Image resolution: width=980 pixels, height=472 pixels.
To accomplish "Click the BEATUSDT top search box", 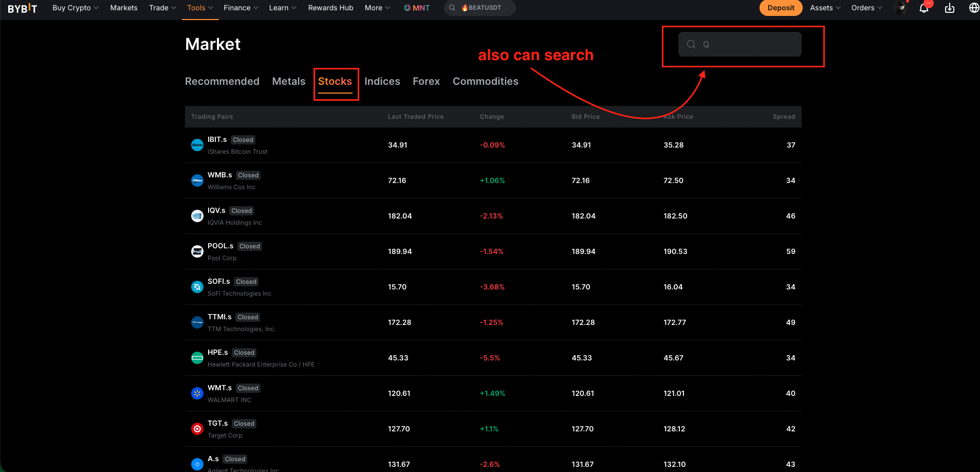I will (x=480, y=8).
